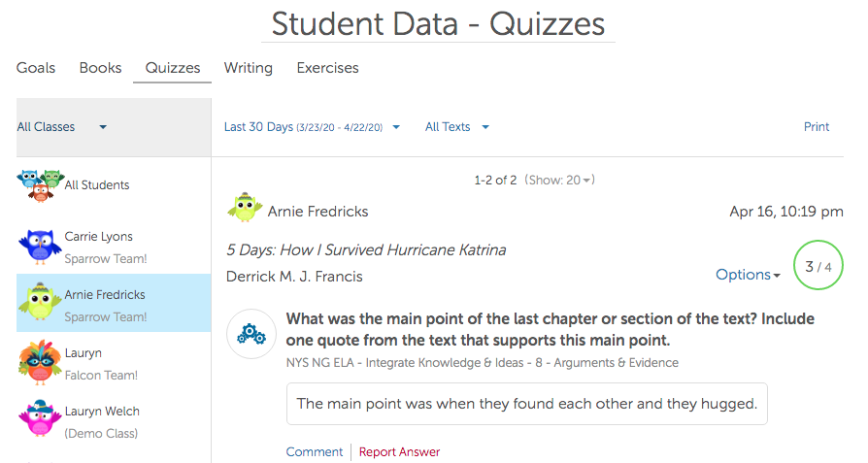Click the student's answer text box
The image size is (868, 463).
pos(526,404)
